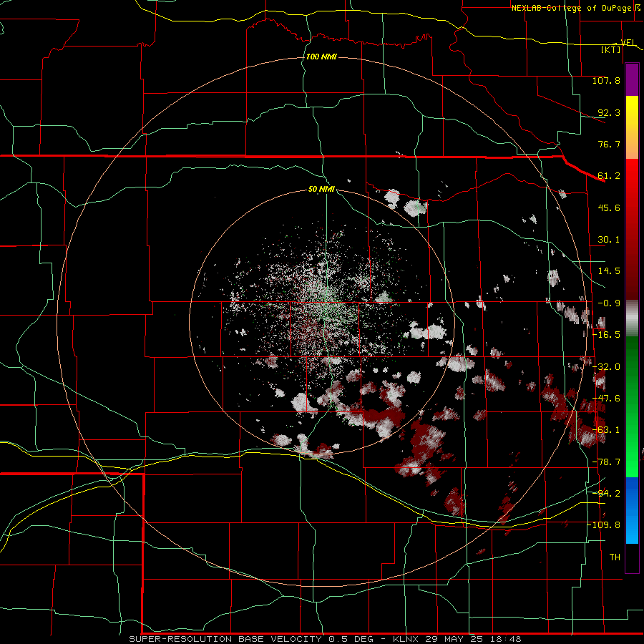Click the 100 NMI range ring label
The image size is (644, 644).
click(x=321, y=57)
